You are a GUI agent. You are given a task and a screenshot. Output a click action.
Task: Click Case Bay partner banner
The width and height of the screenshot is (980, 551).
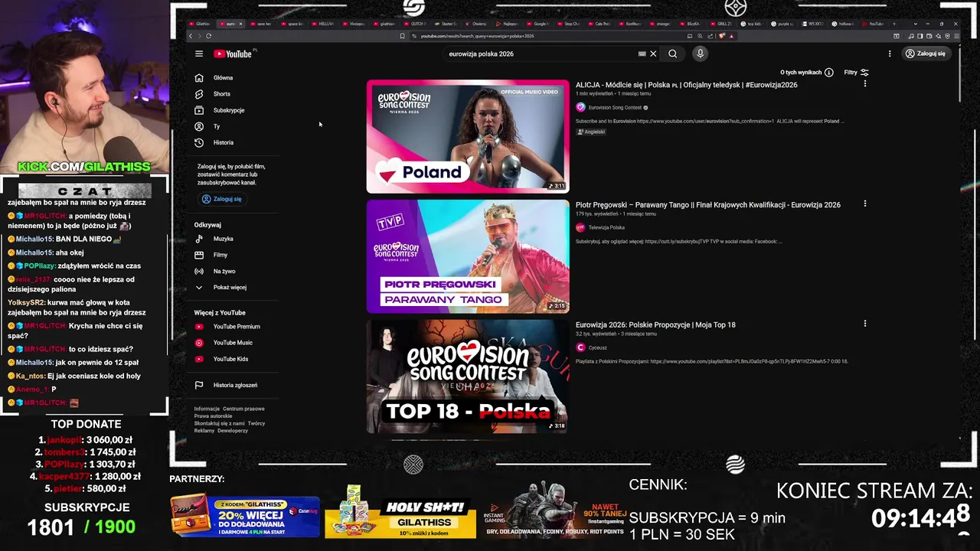[x=245, y=516]
